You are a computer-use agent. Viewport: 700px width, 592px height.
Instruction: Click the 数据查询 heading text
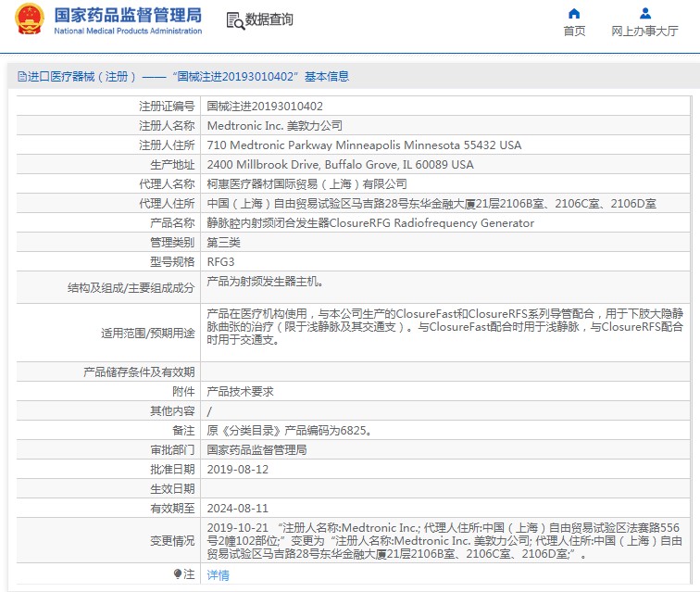point(269,19)
